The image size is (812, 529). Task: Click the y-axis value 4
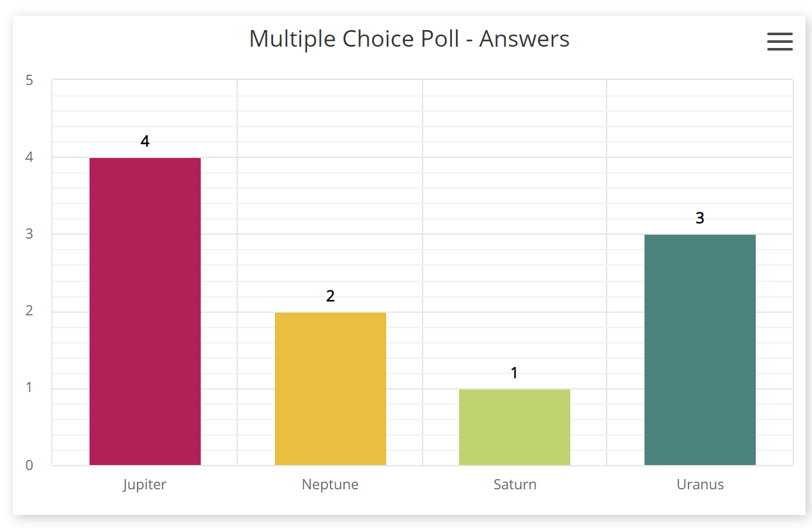tap(29, 157)
